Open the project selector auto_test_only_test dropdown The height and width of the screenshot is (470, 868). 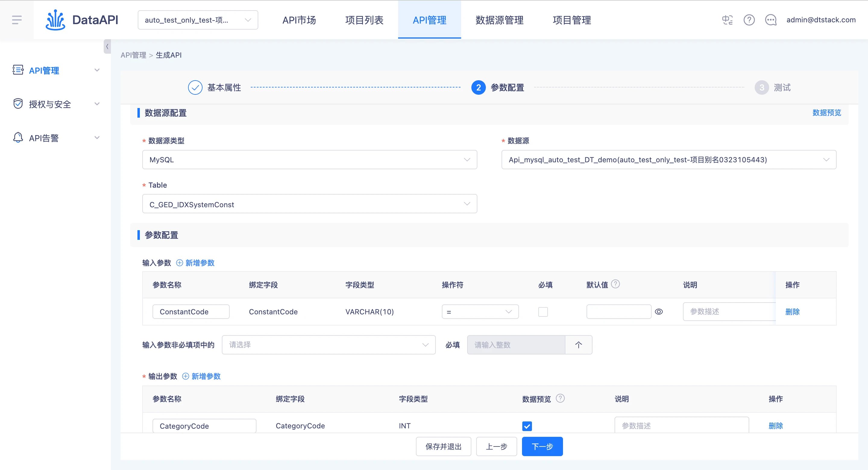[x=198, y=20]
